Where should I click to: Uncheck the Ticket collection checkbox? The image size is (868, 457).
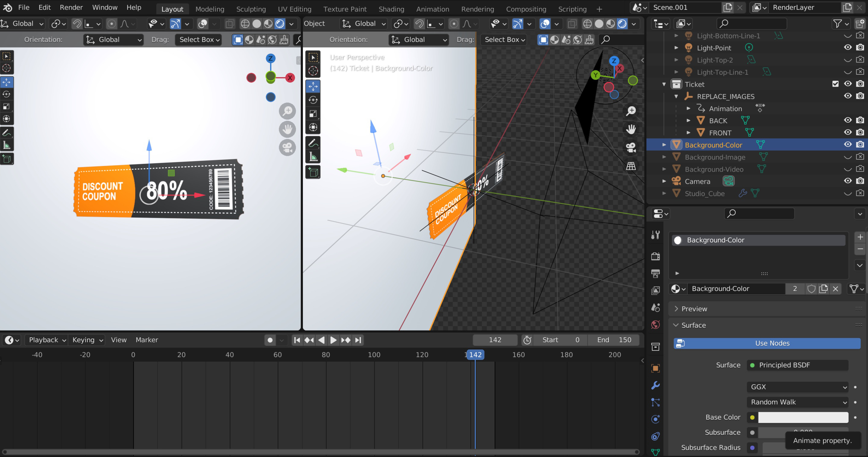point(835,84)
